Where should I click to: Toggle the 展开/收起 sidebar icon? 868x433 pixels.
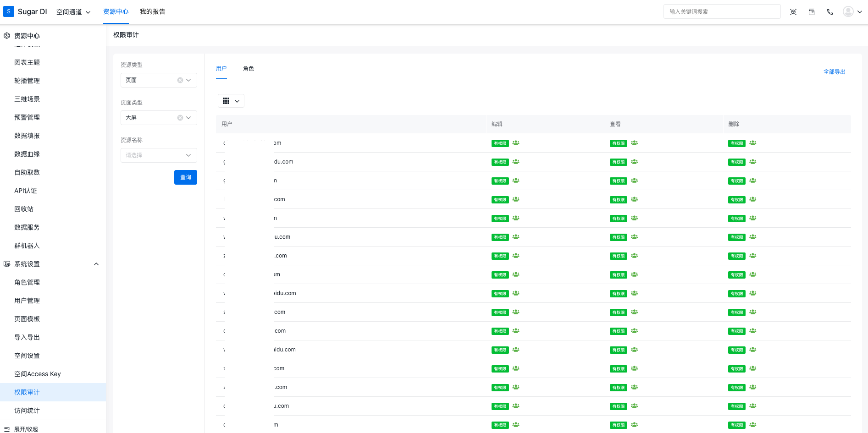(x=7, y=429)
